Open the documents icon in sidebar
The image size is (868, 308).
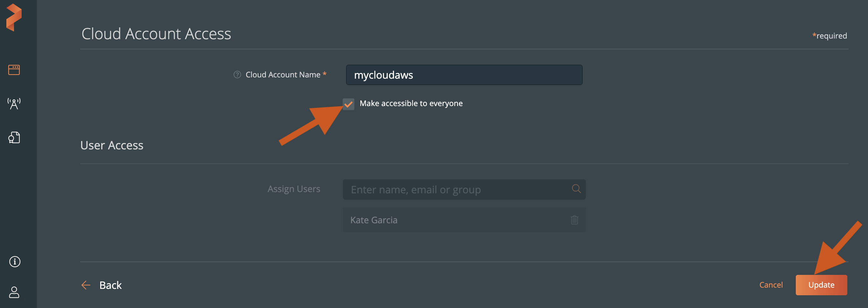pos(14,138)
